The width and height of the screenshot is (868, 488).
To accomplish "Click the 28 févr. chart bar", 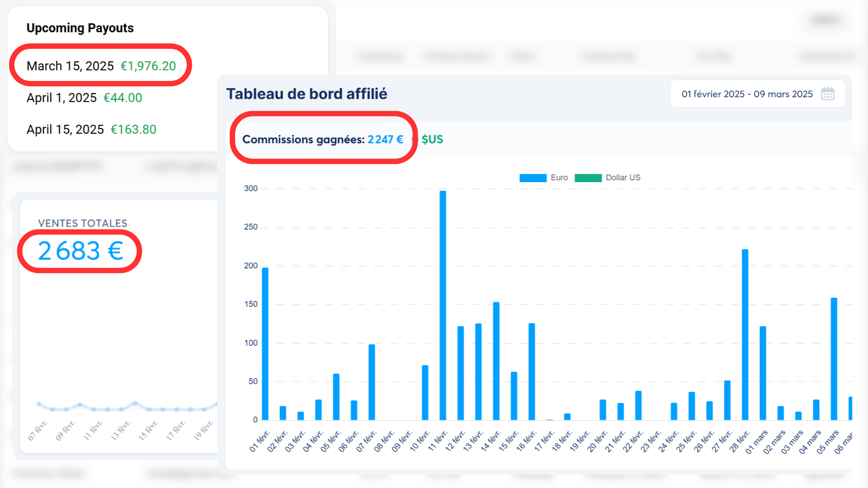I will (x=745, y=334).
